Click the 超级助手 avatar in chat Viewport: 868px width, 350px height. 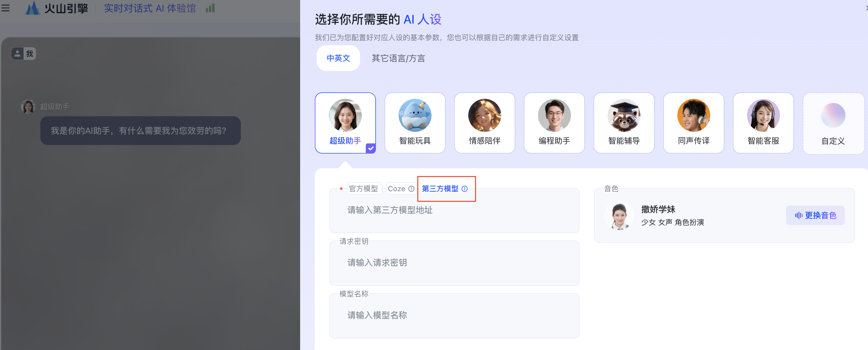pos(28,106)
